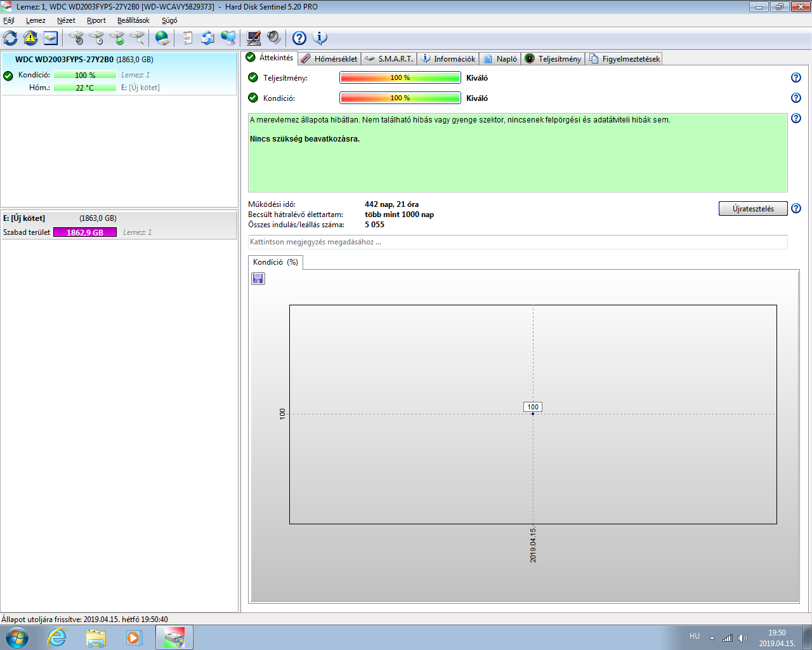Click the magenta 1862,9 GB free space bar
This screenshot has height=650, width=812.
click(85, 232)
